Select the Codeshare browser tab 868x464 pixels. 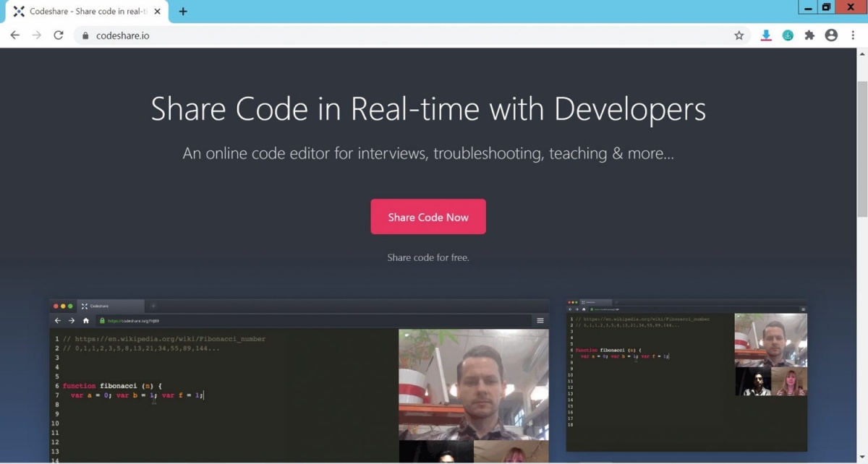click(87, 12)
